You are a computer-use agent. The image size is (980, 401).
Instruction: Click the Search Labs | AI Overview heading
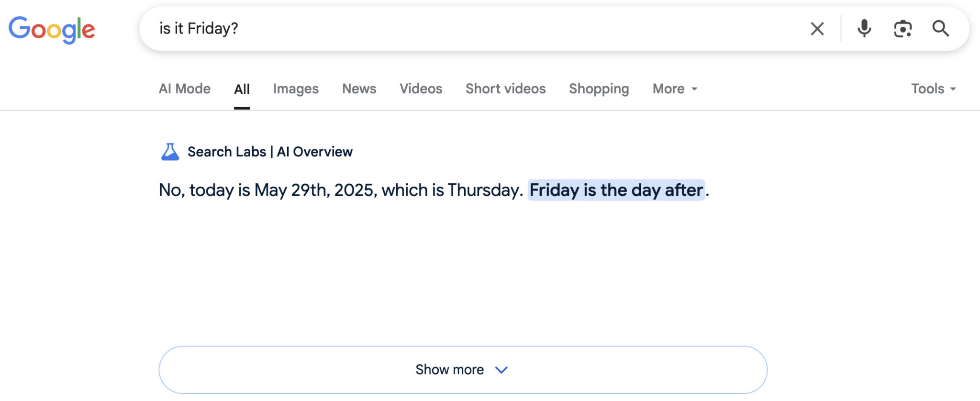click(x=270, y=152)
